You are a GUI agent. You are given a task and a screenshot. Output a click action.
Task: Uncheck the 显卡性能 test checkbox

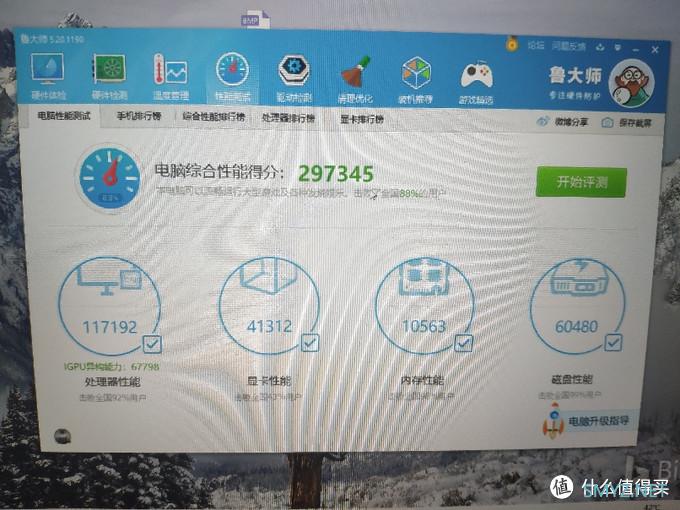coord(310,343)
